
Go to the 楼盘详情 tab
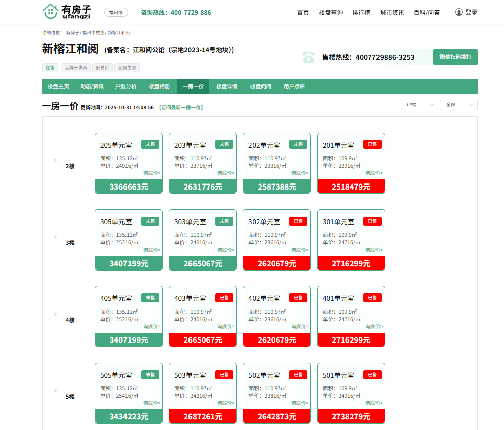227,86
